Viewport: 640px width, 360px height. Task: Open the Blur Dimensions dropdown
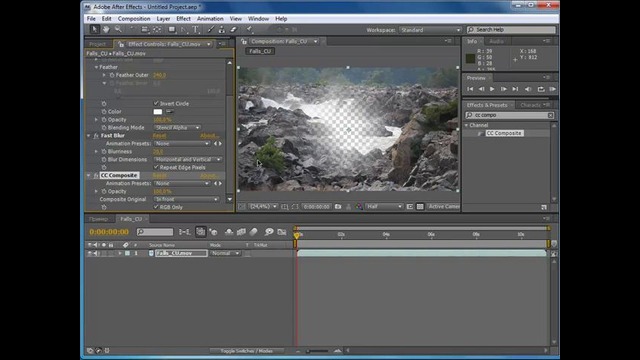point(188,160)
